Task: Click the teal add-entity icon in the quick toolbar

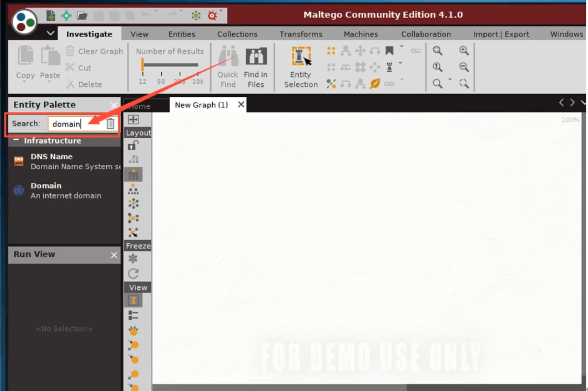Action: (66, 16)
